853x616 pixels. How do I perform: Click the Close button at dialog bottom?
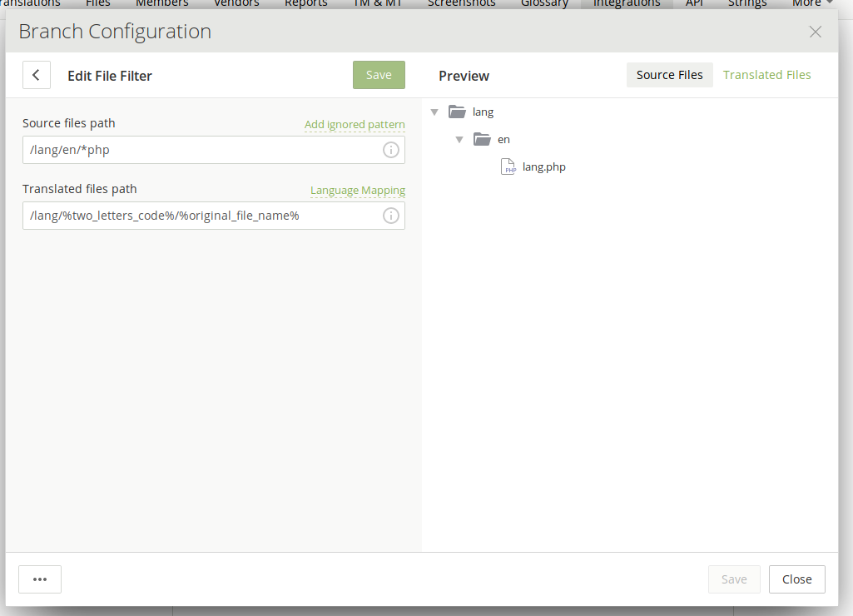tap(797, 579)
